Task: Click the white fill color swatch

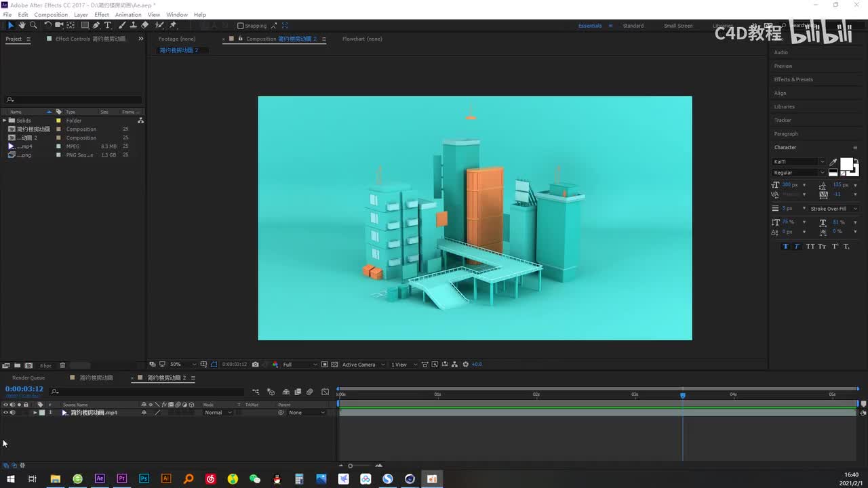Action: click(x=846, y=164)
